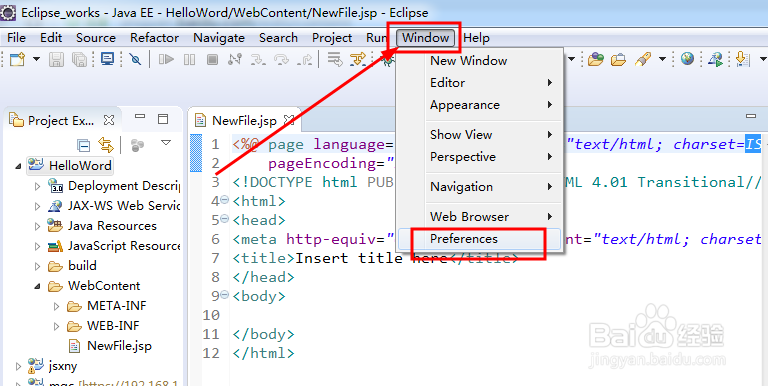The width and height of the screenshot is (768, 386).
Task: Open the Search flashlight dropdown arrow
Action: (662, 59)
